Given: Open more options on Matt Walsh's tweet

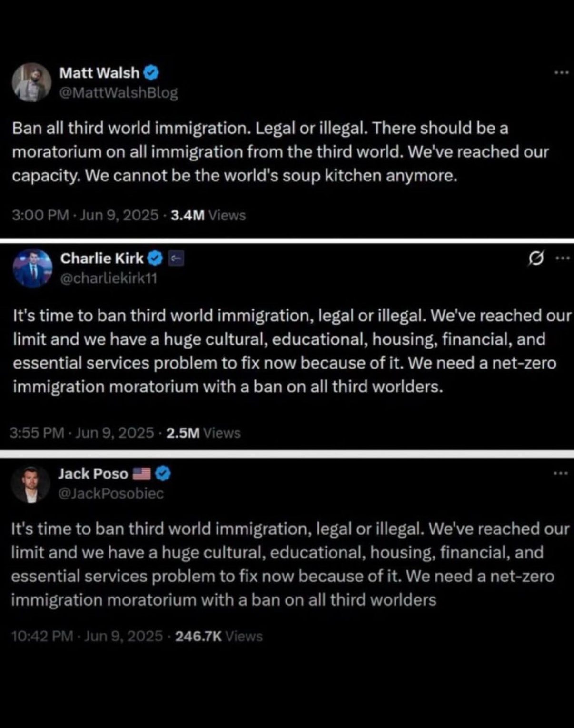Looking at the screenshot, I should click(561, 73).
